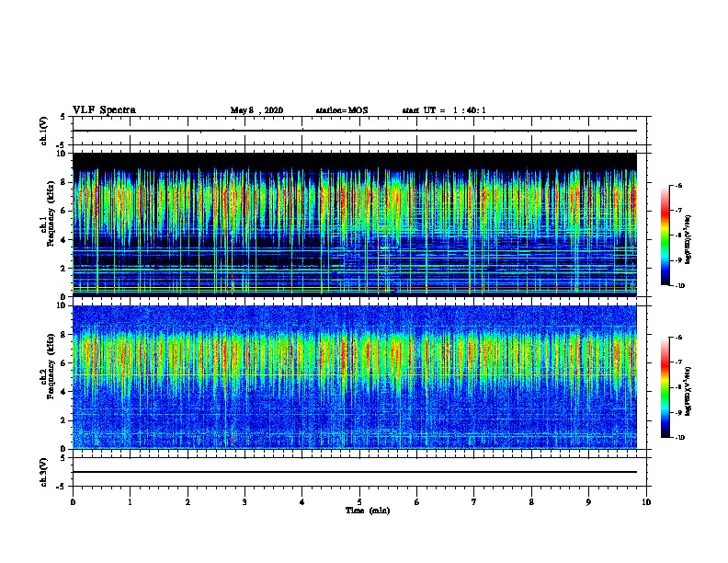Click the log(PSD) label beside ch.2 color bar

pyautogui.click(x=688, y=391)
